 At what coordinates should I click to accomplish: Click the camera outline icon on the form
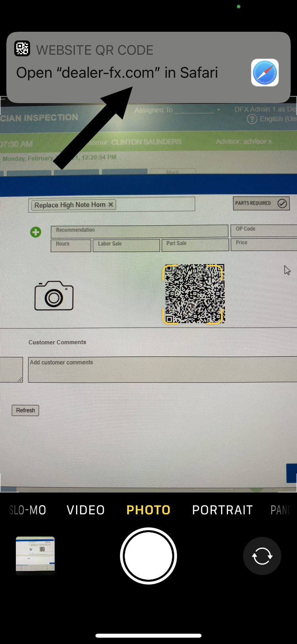(x=54, y=296)
